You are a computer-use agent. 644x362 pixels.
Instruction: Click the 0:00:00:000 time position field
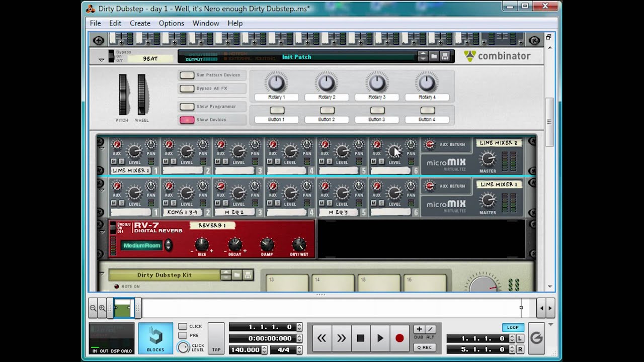click(263, 338)
